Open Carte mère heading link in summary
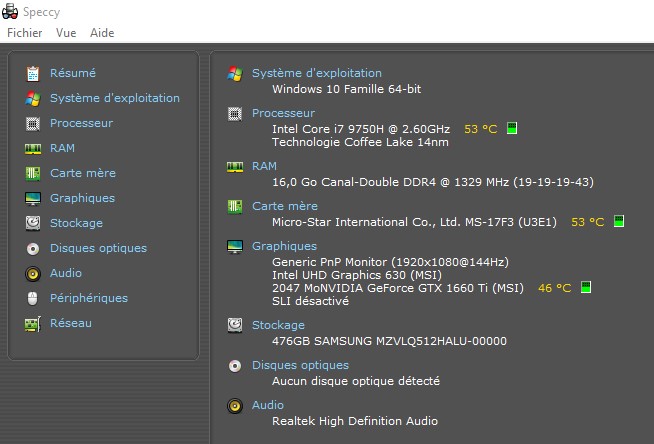654x444 pixels. (x=285, y=206)
